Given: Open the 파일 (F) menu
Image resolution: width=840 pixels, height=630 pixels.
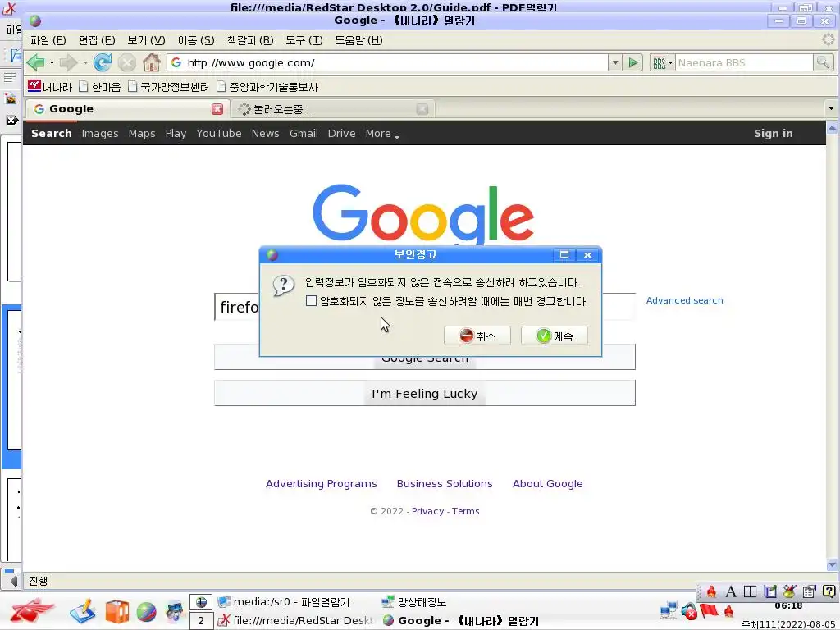Looking at the screenshot, I should tap(48, 40).
